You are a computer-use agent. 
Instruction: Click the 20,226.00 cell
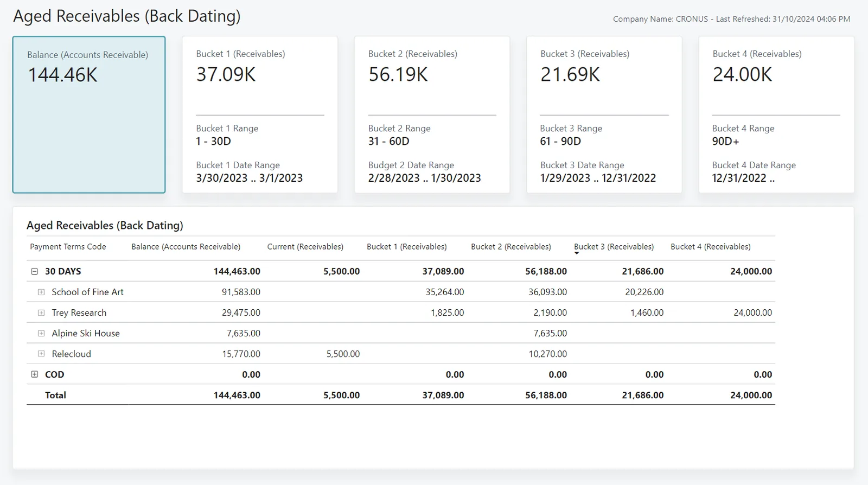644,292
